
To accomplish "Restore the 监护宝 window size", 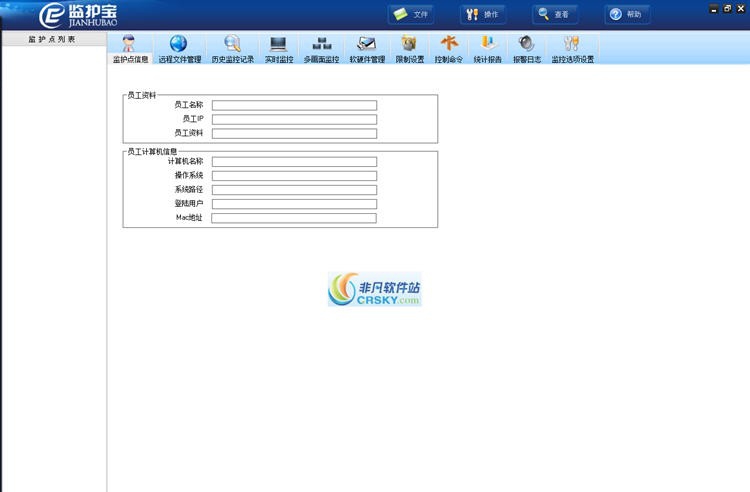I will (x=727, y=9).
